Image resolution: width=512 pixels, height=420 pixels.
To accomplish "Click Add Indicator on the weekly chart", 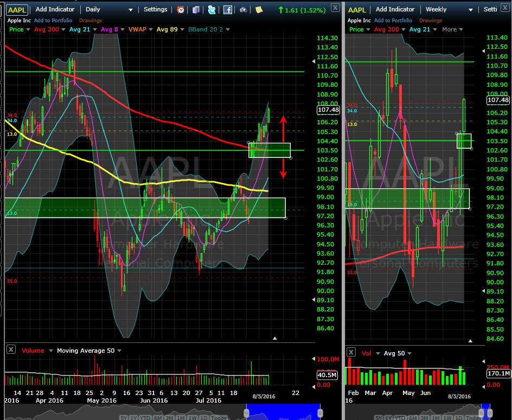I will (395, 10).
